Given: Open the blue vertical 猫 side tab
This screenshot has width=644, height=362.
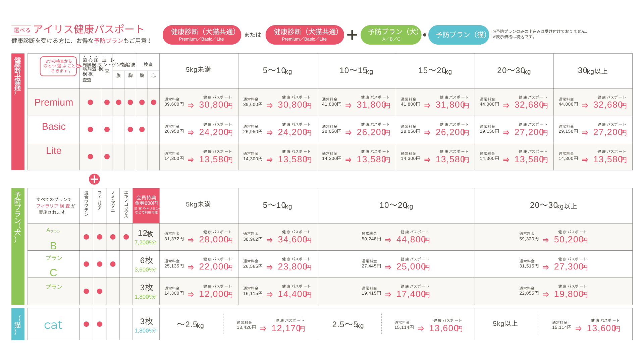Looking at the screenshot, I should click(x=18, y=324).
